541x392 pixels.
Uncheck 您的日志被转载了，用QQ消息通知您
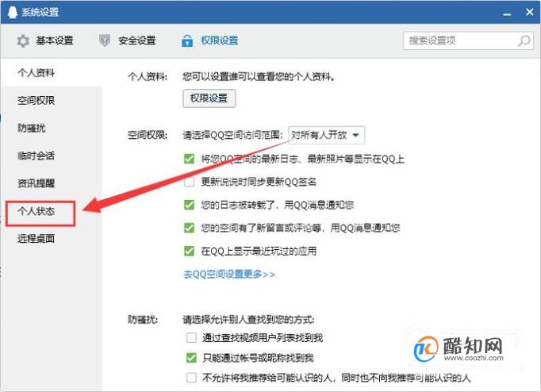click(x=189, y=205)
